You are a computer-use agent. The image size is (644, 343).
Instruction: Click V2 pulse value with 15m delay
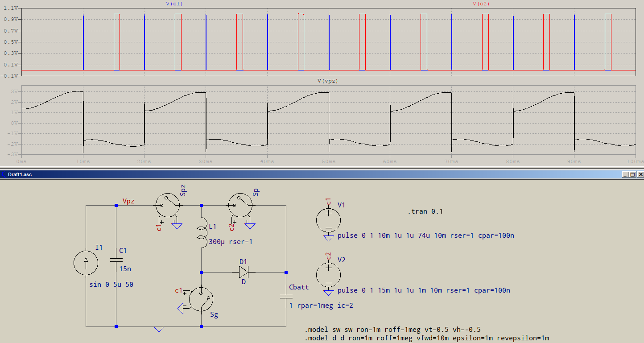pyautogui.click(x=424, y=290)
